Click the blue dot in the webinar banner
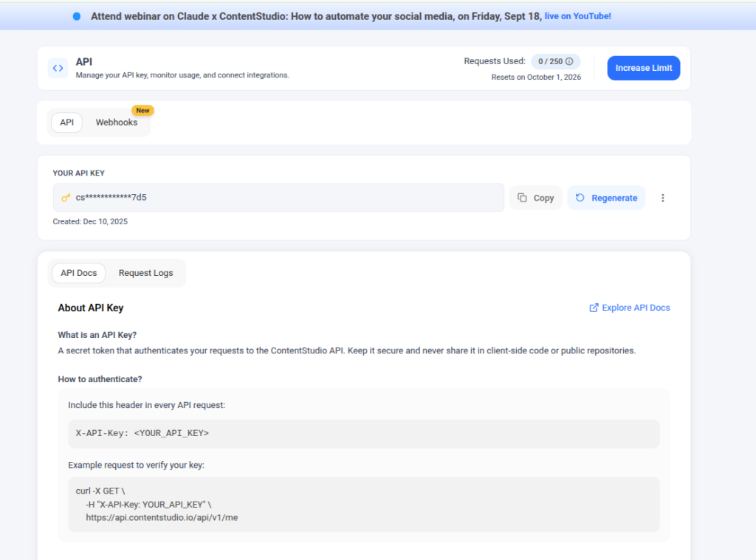The width and height of the screenshot is (756, 560). tap(77, 16)
